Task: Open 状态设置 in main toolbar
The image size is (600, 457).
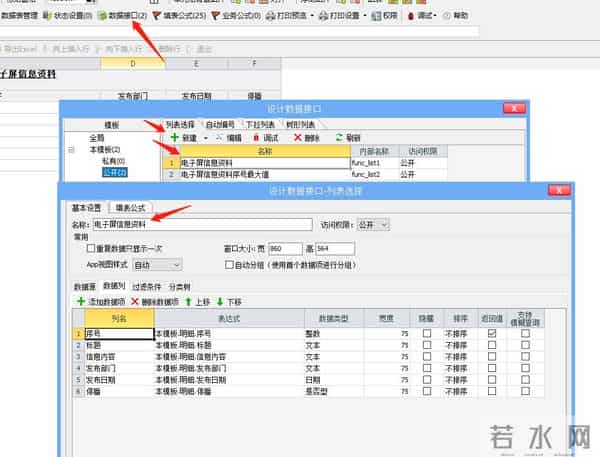Action: pos(68,16)
